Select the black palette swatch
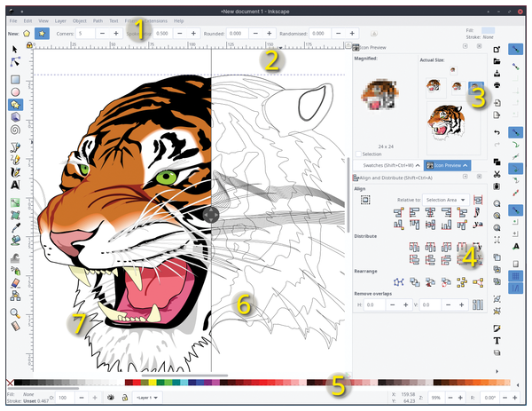 (x=19, y=383)
